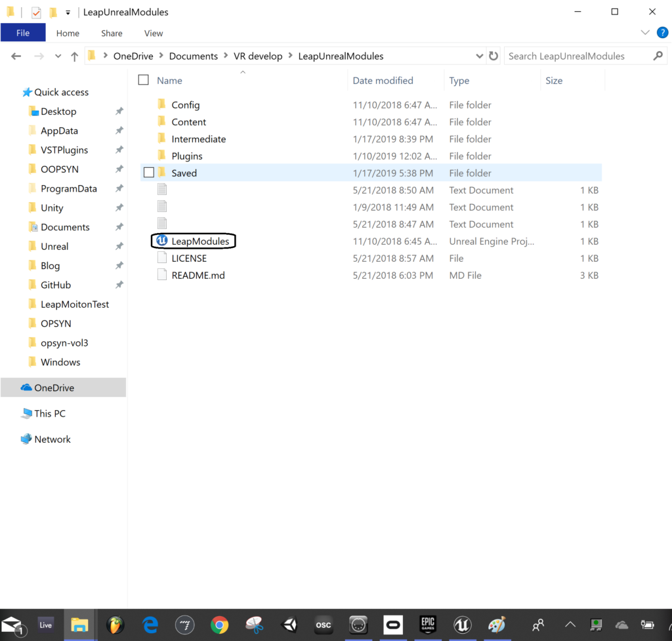Open the address bar history dropdown
Viewport: 672px width, 641px height.
click(x=479, y=56)
